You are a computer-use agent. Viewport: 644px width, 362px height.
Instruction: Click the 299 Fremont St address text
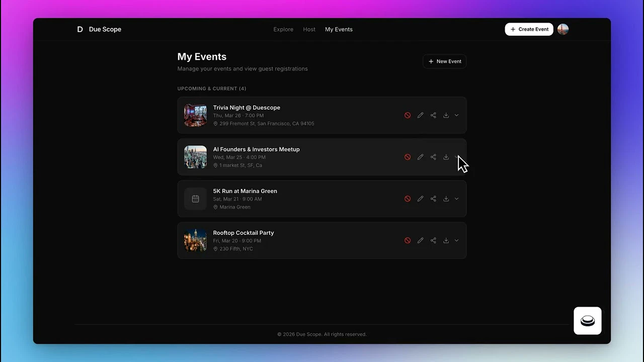(267, 124)
